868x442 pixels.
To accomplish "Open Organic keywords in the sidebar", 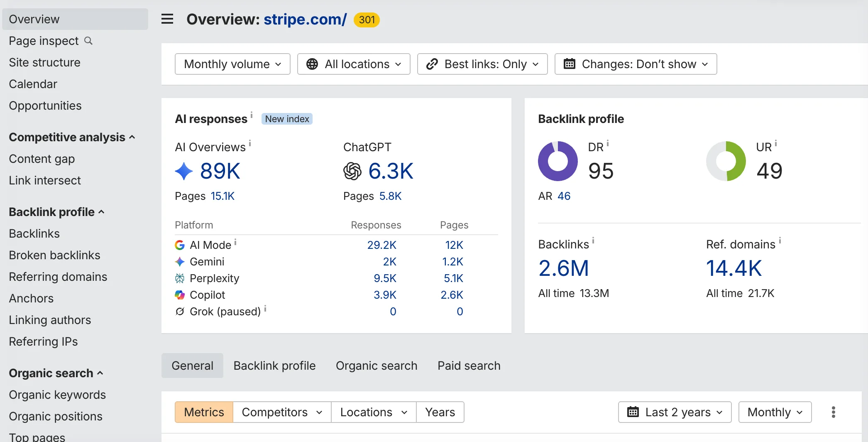I will click(57, 395).
